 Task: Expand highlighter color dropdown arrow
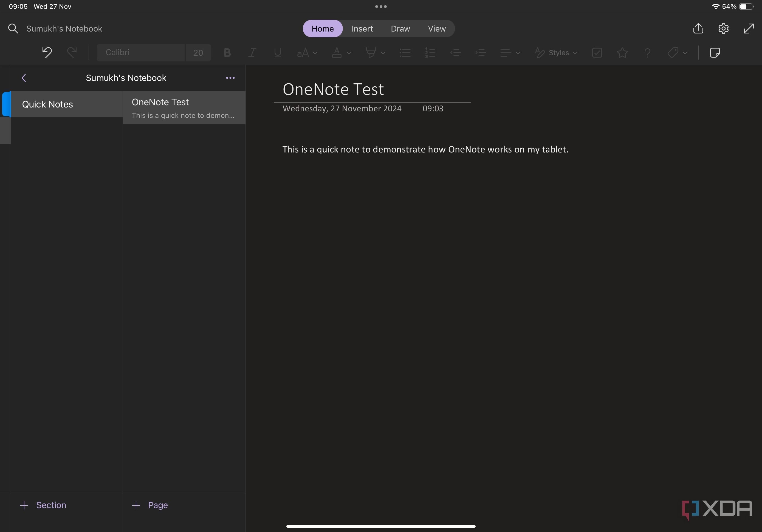tap(383, 53)
